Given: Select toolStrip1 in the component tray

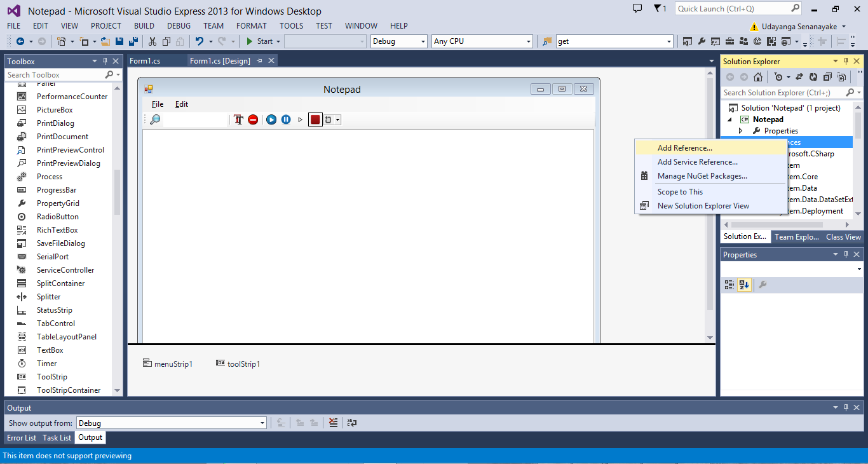Looking at the screenshot, I should (238, 364).
